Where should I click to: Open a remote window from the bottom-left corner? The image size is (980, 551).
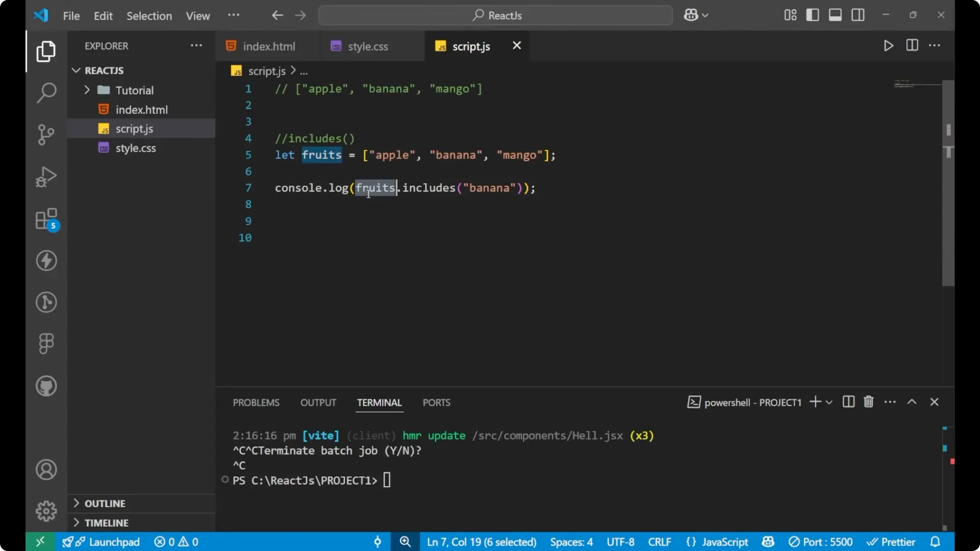click(40, 541)
